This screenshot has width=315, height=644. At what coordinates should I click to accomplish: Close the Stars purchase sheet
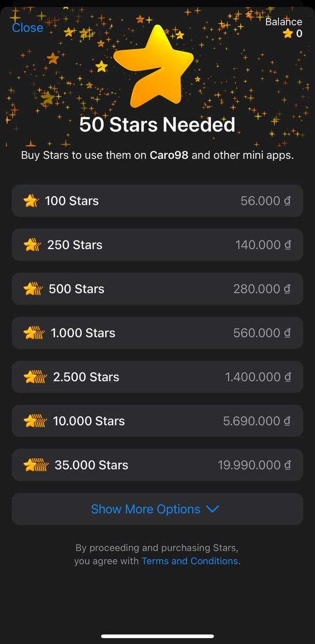[28, 28]
